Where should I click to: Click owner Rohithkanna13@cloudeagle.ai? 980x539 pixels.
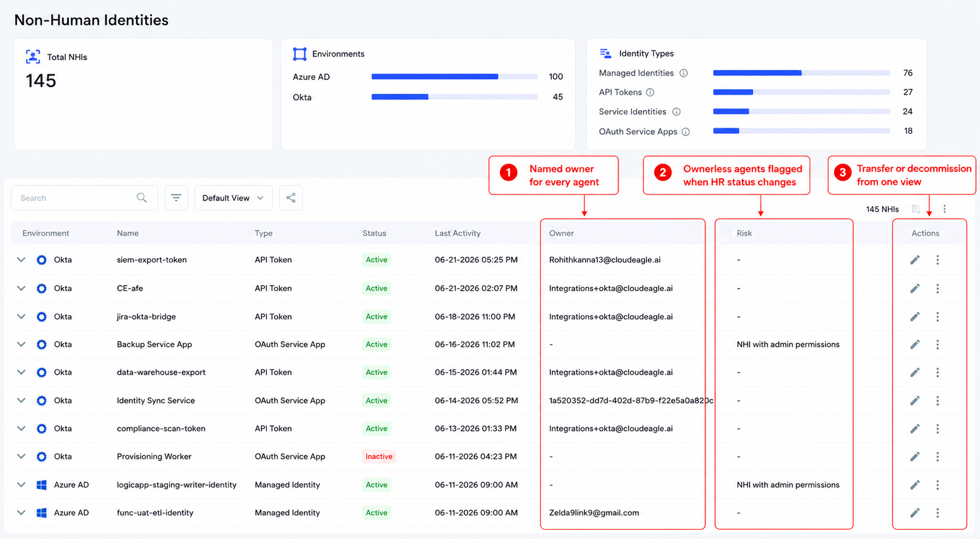pos(605,260)
